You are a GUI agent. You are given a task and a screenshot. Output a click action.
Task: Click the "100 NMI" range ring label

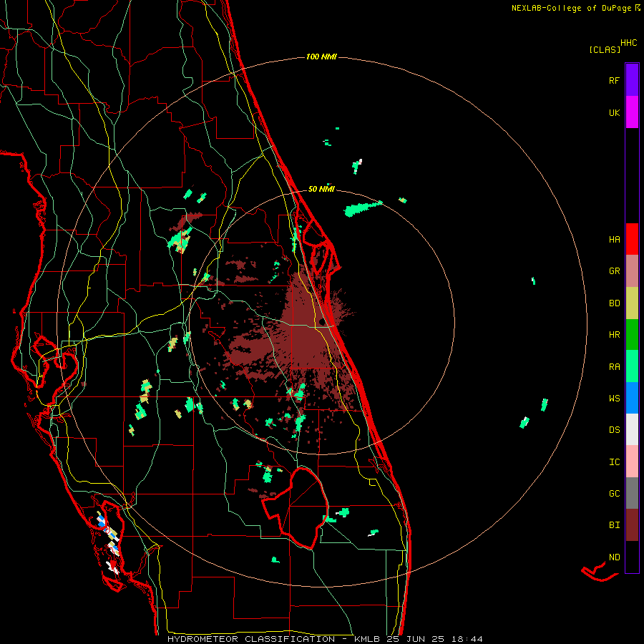(x=321, y=57)
